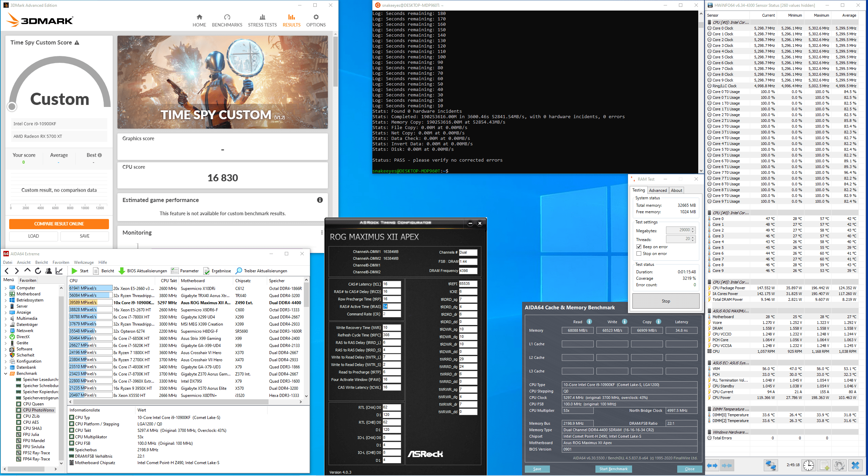Click CAS# Latency (tCL) field in Timing Configurator
This screenshot has height=476, width=868.
click(392, 284)
